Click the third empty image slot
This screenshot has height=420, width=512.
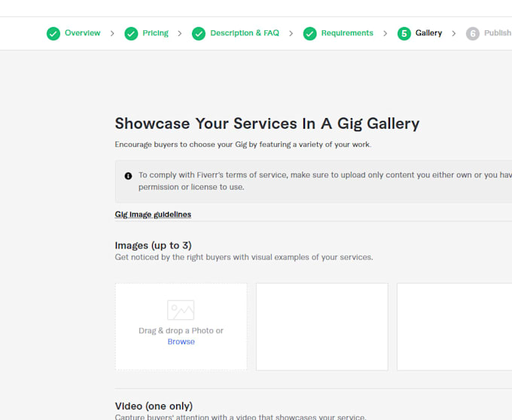tap(455, 327)
